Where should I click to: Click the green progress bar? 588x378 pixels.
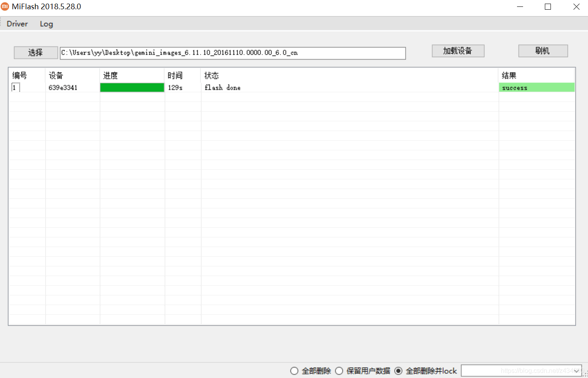click(x=132, y=87)
